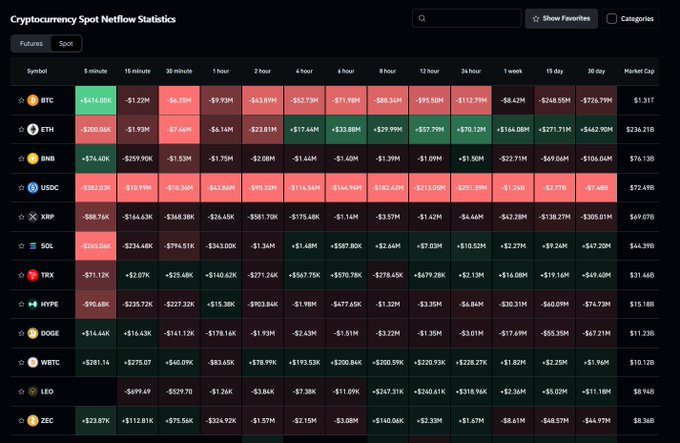The image size is (680, 443).
Task: Favorite ETH with its star icon
Action: point(21,129)
